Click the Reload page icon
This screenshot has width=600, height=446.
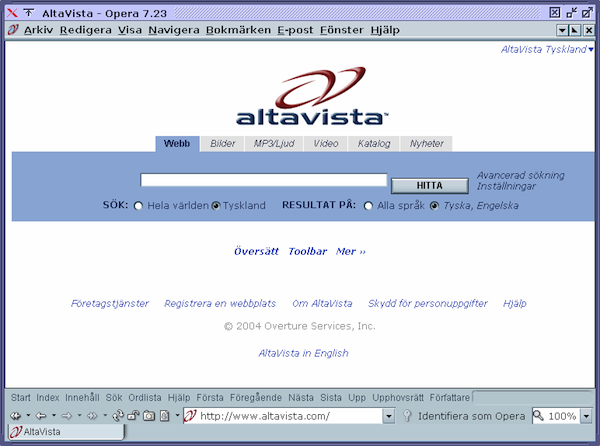click(118, 416)
